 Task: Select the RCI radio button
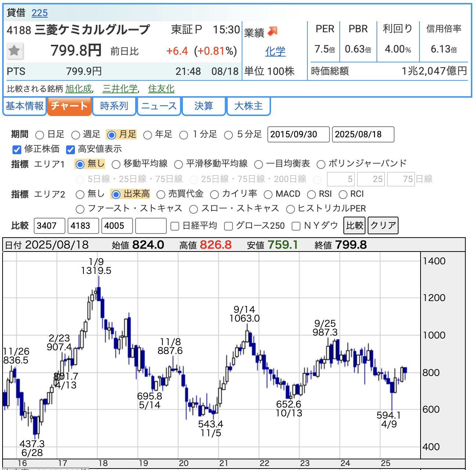(343, 194)
